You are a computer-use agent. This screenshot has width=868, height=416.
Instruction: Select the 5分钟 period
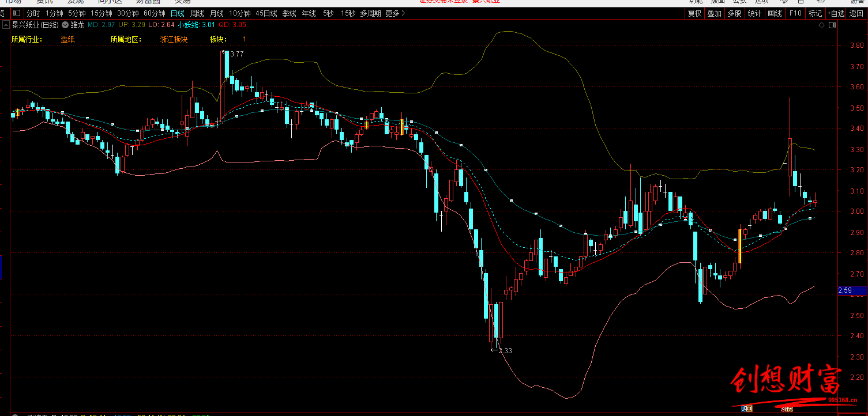click(77, 13)
